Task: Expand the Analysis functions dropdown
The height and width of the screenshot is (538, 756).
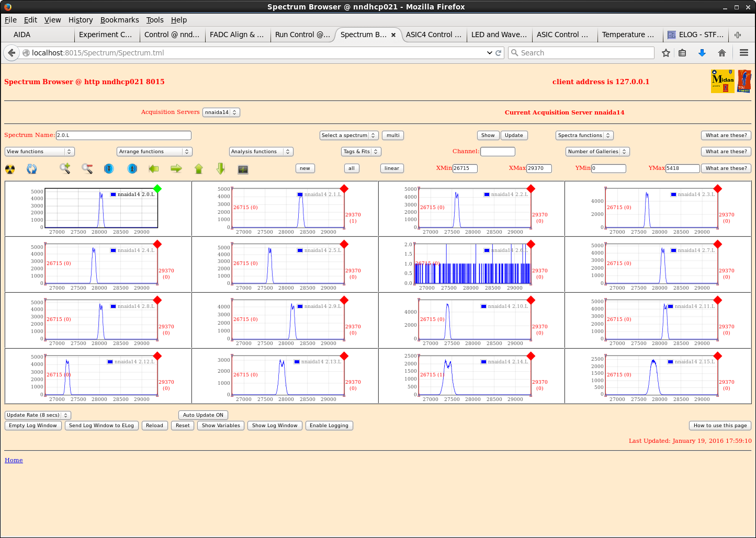Action: click(x=261, y=152)
